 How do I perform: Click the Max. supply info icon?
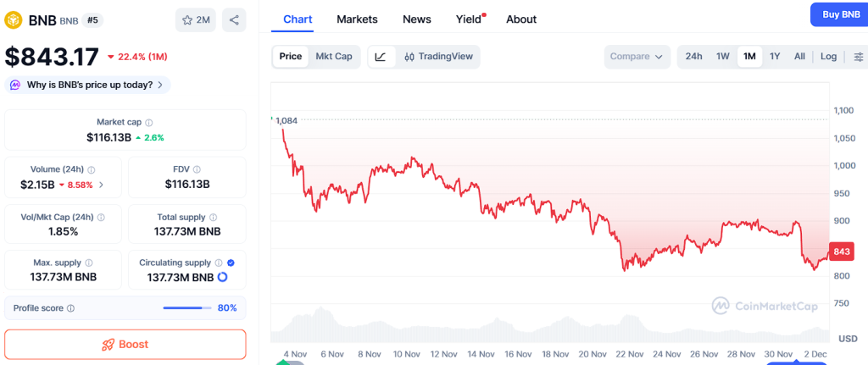point(89,263)
